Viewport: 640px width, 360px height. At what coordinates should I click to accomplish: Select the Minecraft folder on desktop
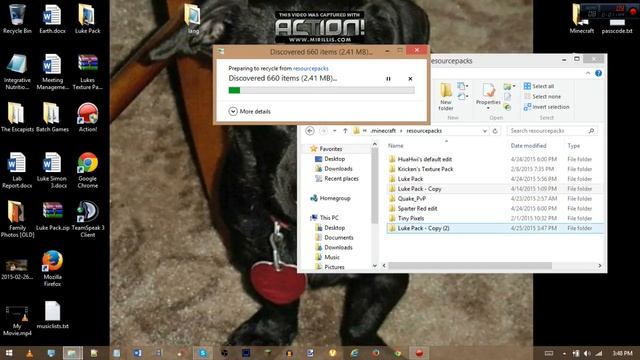pyautogui.click(x=581, y=19)
